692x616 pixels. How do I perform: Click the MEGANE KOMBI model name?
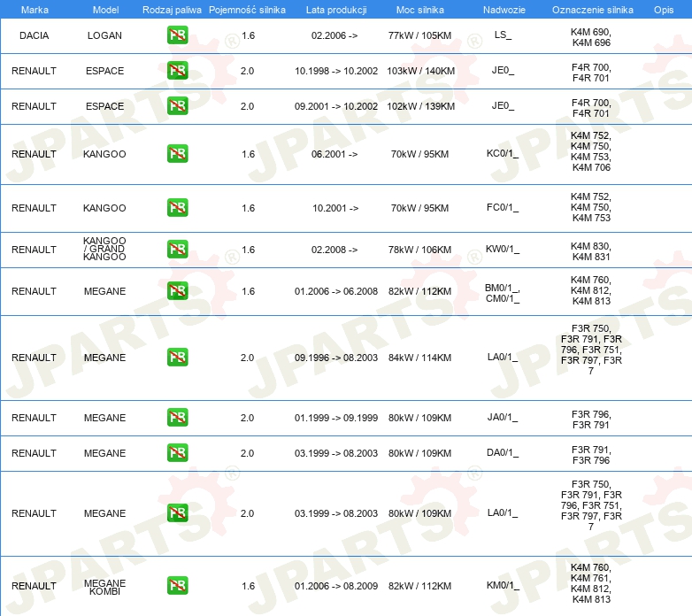tap(104, 587)
